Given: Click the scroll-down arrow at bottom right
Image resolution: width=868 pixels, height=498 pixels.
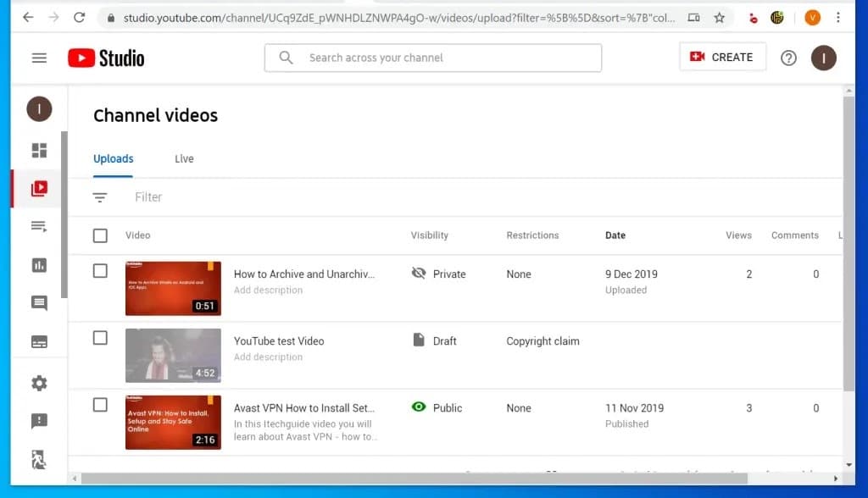Looking at the screenshot, I should [849, 465].
